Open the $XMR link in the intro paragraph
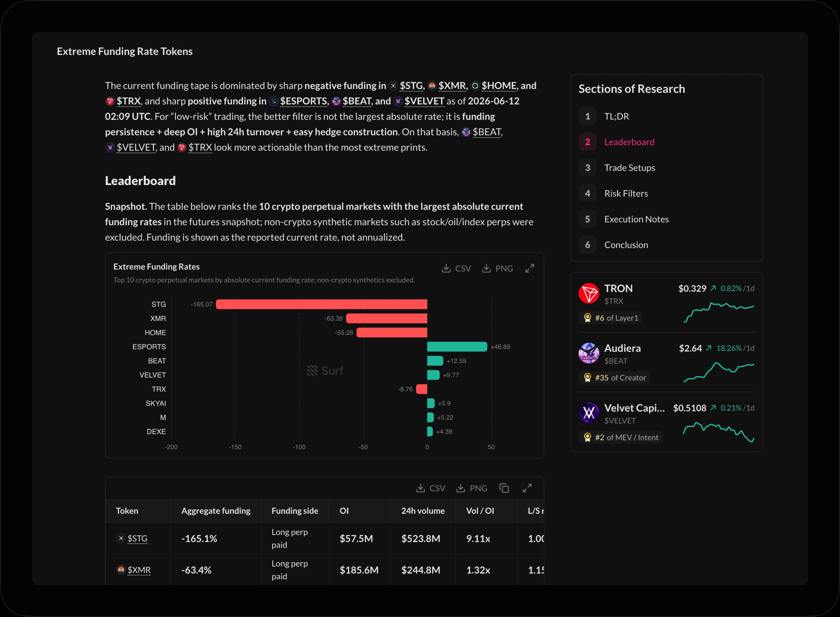Screen dimensions: 840x617 coord(452,86)
